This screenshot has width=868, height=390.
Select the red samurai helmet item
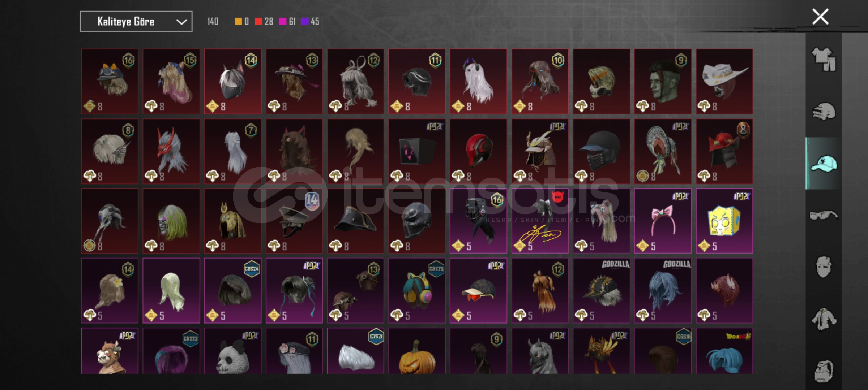[x=724, y=151]
